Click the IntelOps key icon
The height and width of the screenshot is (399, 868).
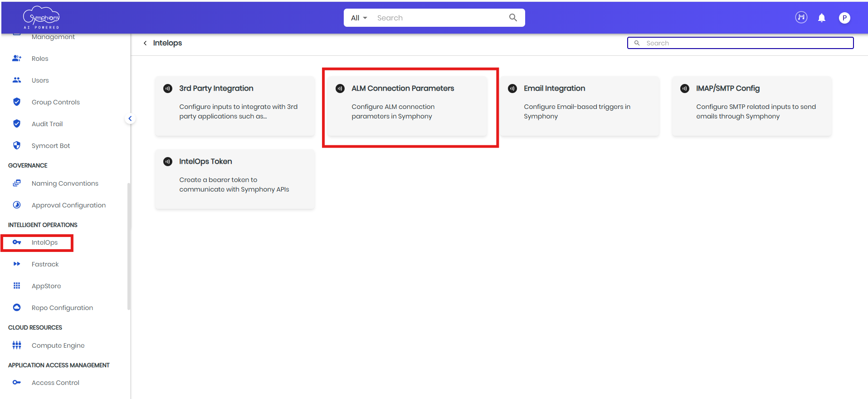pos(17,242)
